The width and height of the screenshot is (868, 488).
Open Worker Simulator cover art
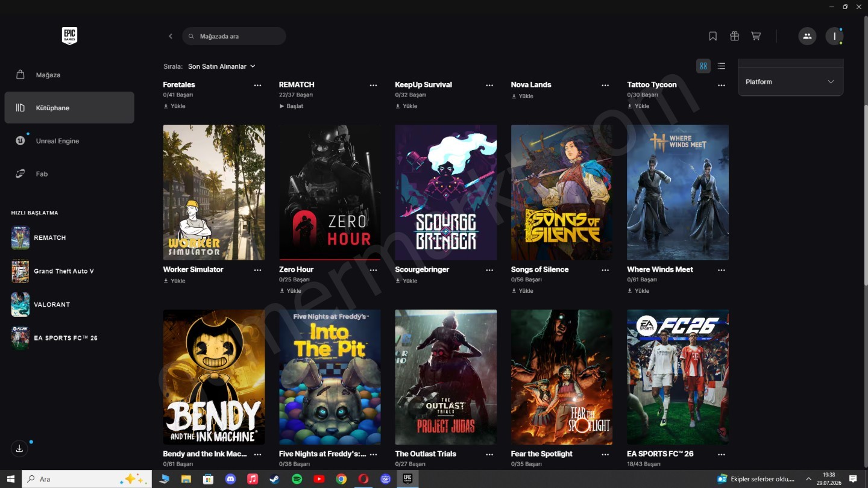214,192
